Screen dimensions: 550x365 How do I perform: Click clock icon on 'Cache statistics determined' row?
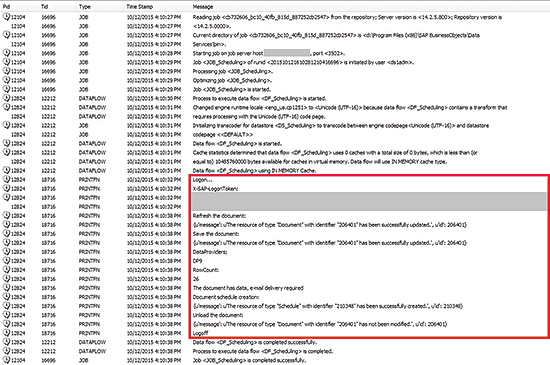[6, 152]
